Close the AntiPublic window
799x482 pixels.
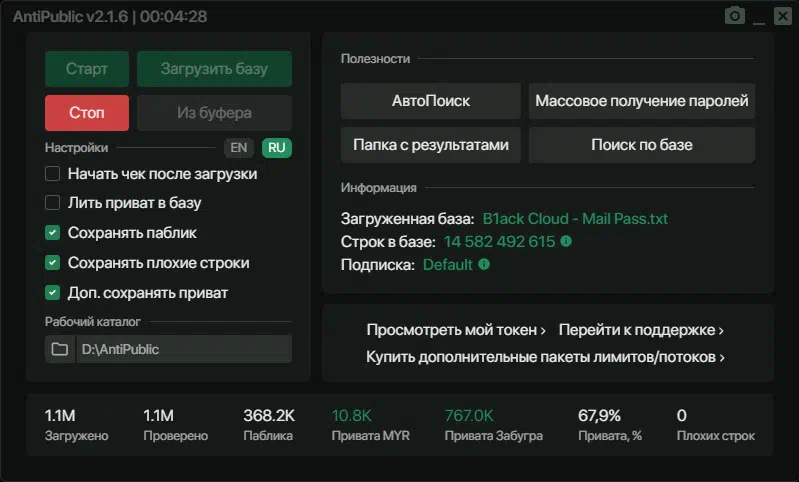pyautogui.click(x=781, y=16)
